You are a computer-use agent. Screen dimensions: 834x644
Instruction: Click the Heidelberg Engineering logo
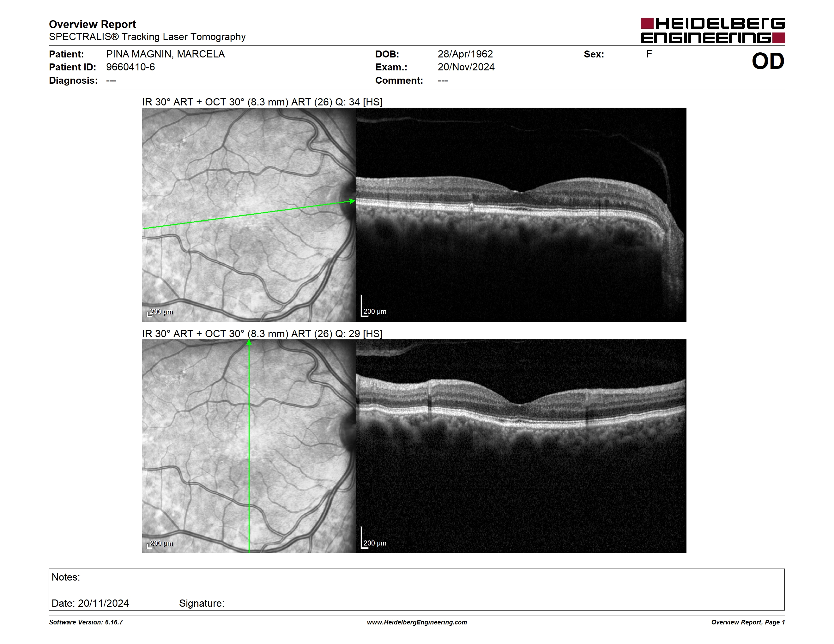point(713,31)
